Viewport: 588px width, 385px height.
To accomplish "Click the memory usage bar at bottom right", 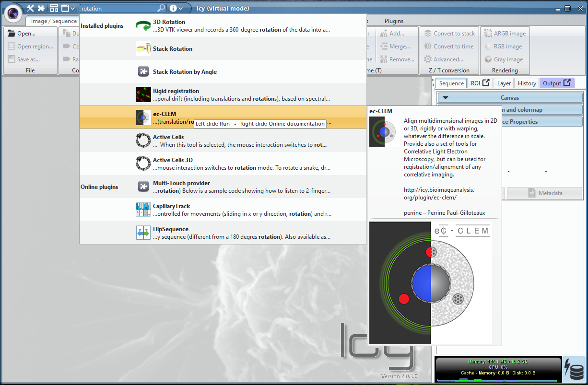I will pyautogui.click(x=498, y=362).
